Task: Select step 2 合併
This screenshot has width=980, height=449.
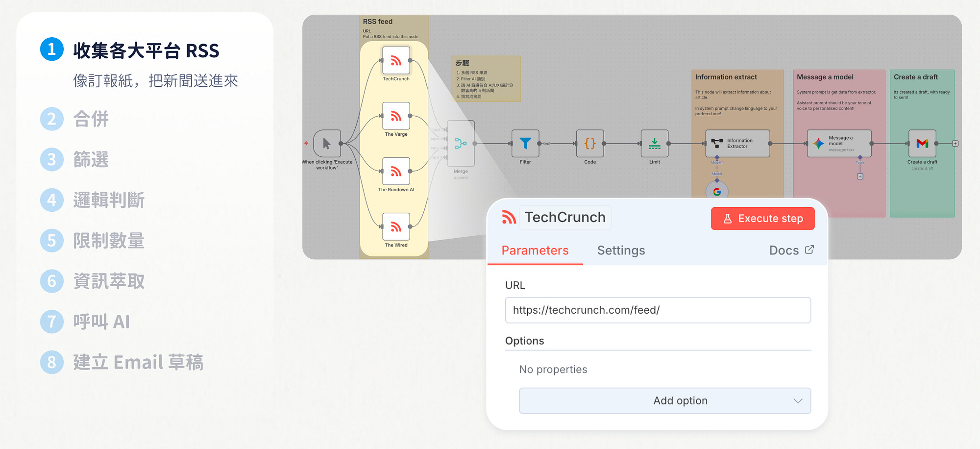Action: [74, 119]
